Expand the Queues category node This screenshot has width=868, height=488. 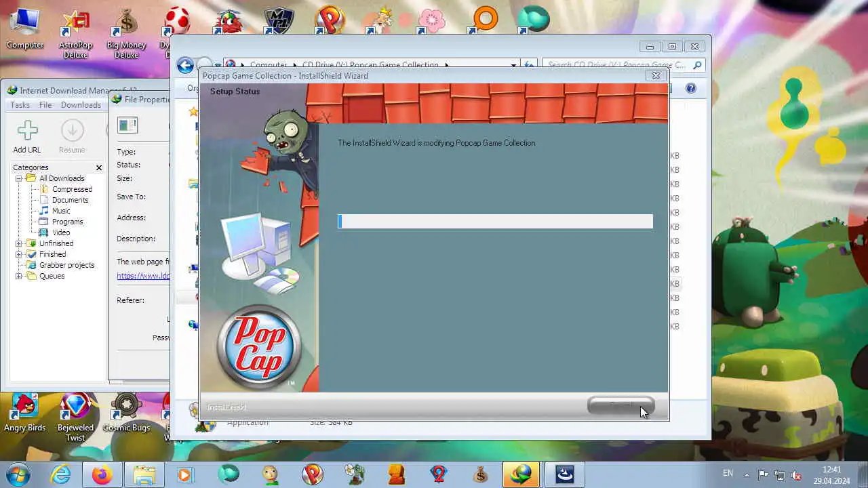tap(19, 276)
